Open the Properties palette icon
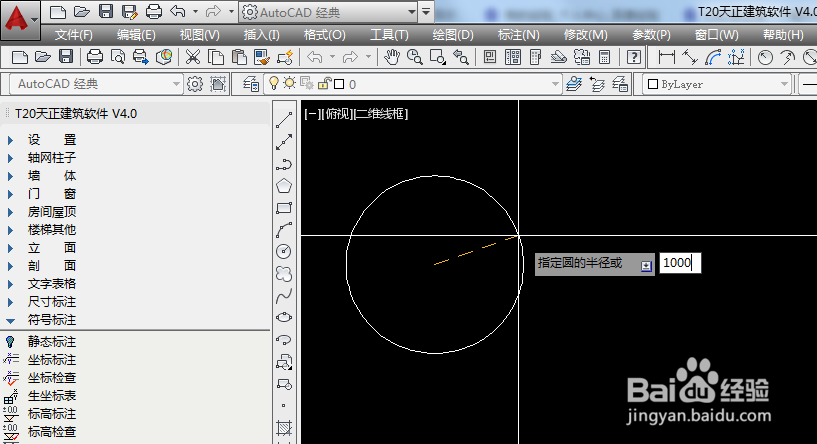The height and width of the screenshot is (444, 817). click(x=490, y=57)
